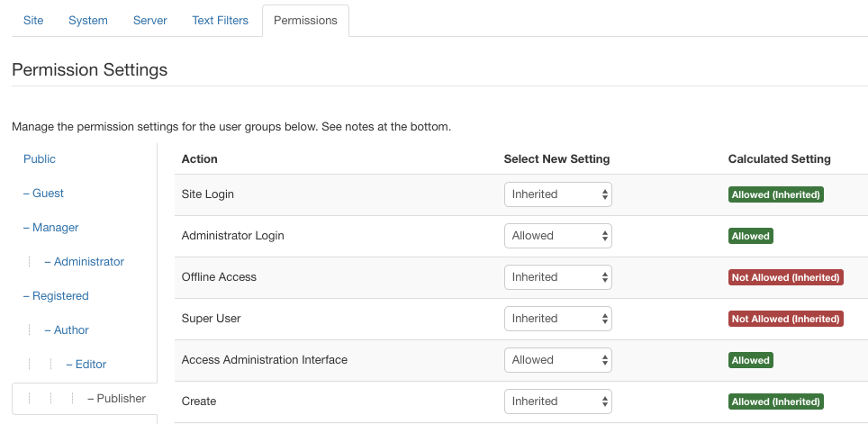The image size is (868, 424).
Task: Open the Super User setting dropdown
Action: pyautogui.click(x=558, y=319)
